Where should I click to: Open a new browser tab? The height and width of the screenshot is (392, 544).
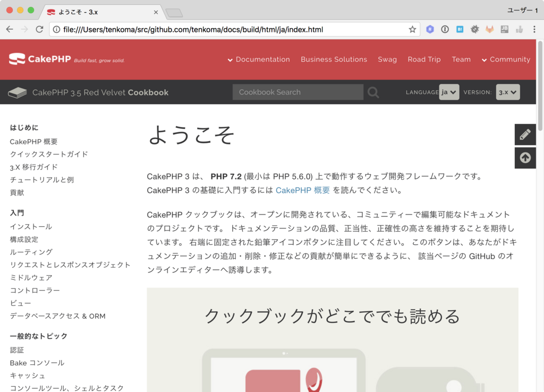coord(174,13)
